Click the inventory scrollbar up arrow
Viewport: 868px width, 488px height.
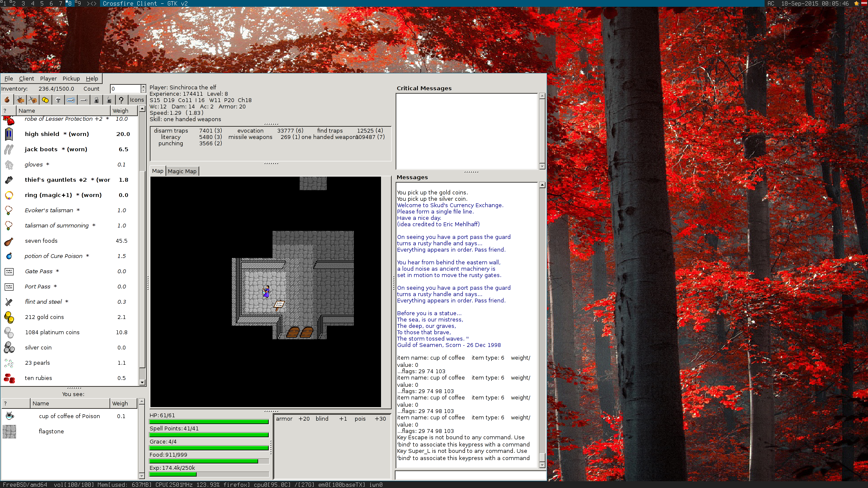coord(142,109)
